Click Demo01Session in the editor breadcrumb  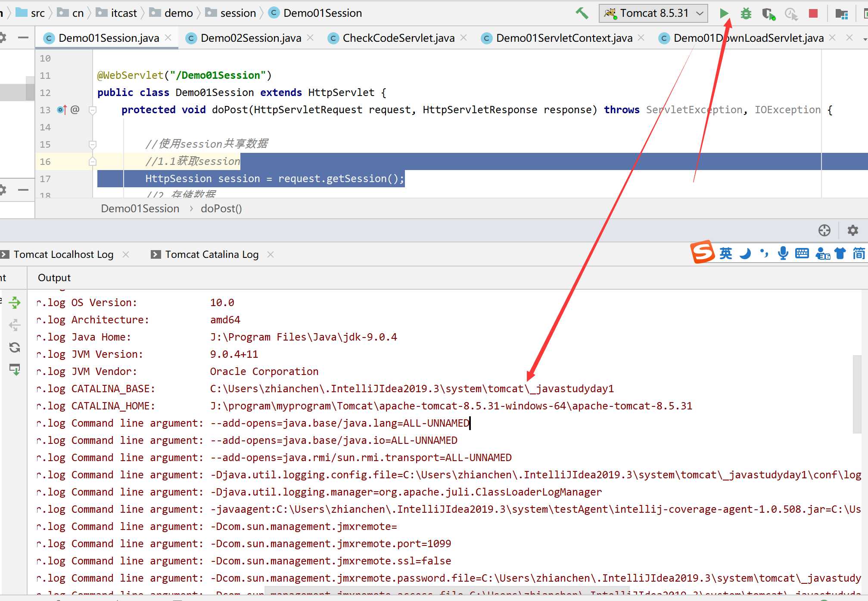(x=140, y=209)
